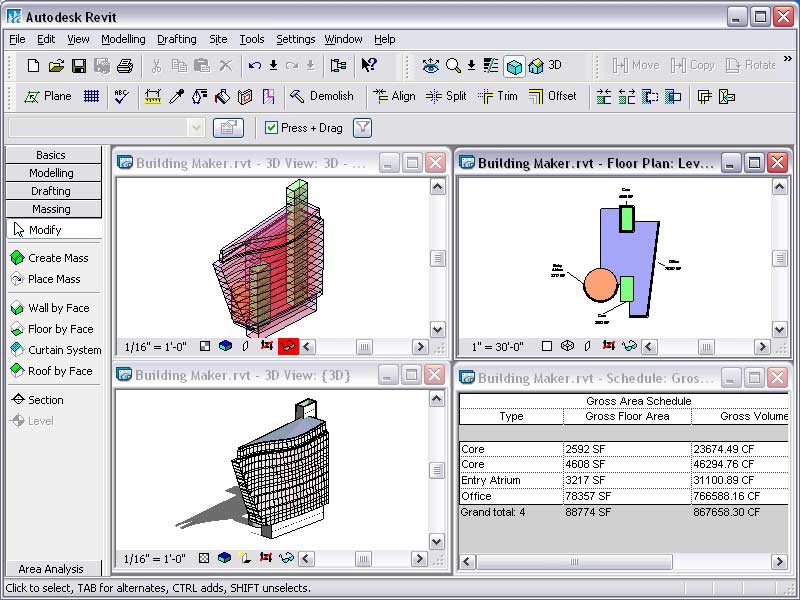Open the Area Analysis design bar tab
This screenshot has width=800, height=600.
click(53, 568)
